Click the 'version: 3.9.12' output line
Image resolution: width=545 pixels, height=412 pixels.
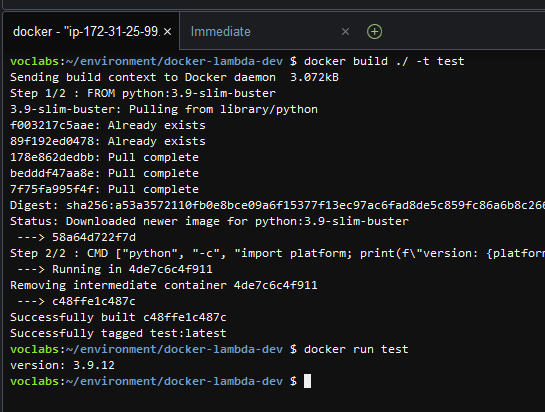pos(62,365)
